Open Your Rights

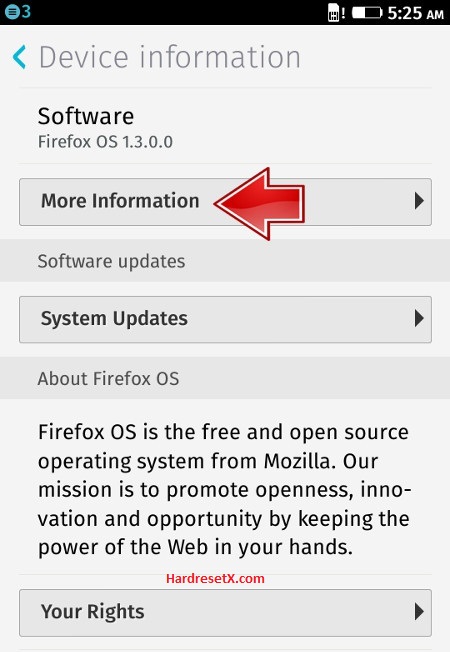225,612
